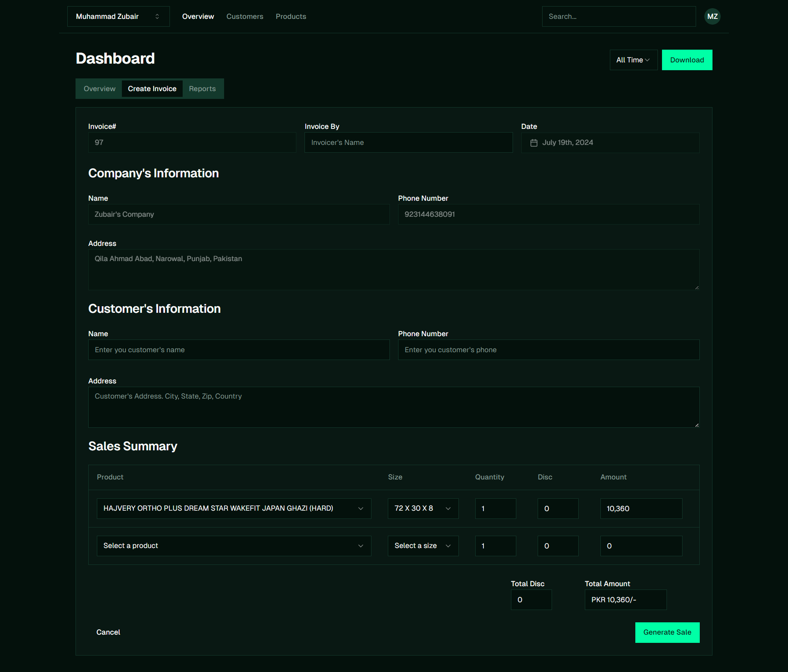Open the Select a product dropdown
Screen dimensions: 788x672
(234, 546)
